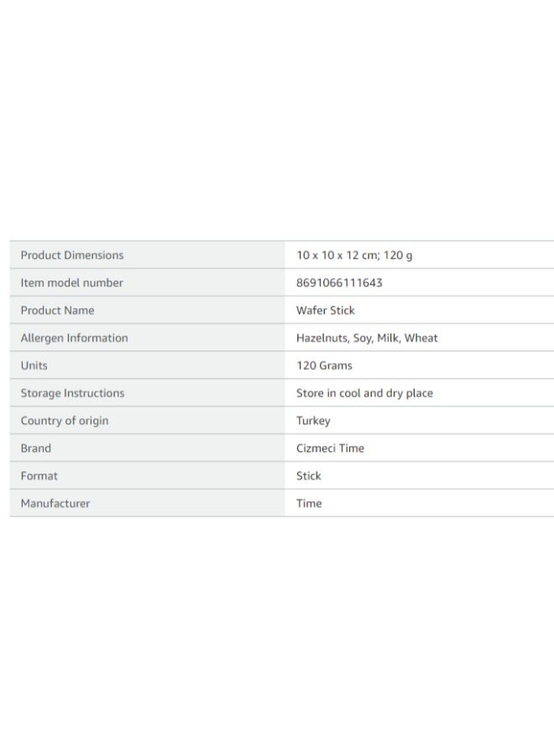The width and height of the screenshot is (554, 756).
Task: Click the Item model number label
Action: tap(71, 282)
